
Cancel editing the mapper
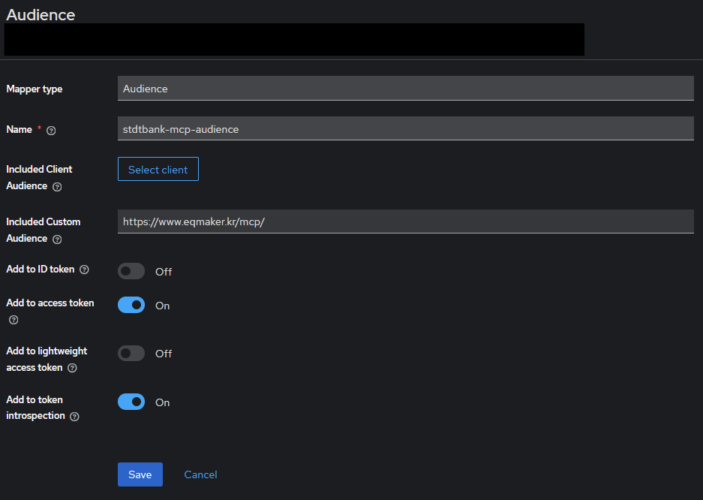(200, 474)
